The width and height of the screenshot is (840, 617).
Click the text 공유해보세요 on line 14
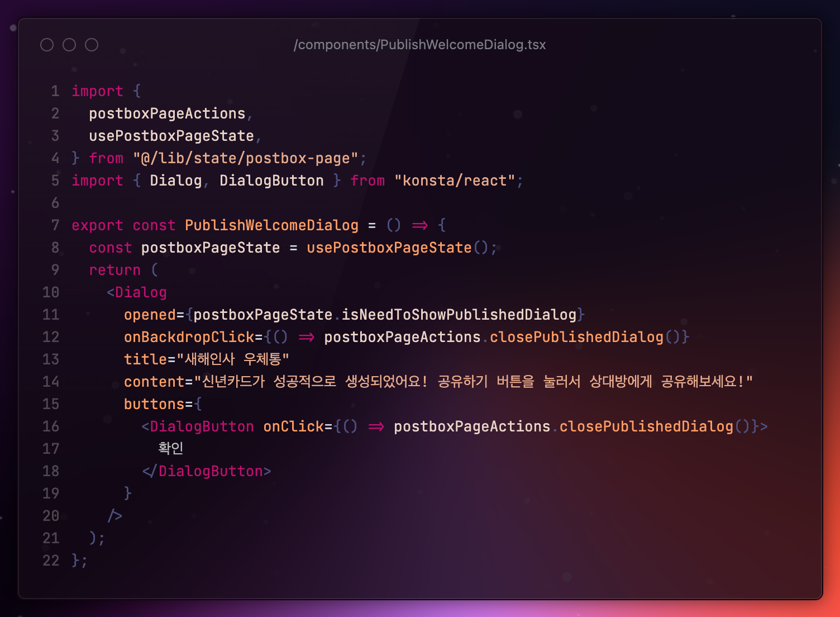point(699,382)
